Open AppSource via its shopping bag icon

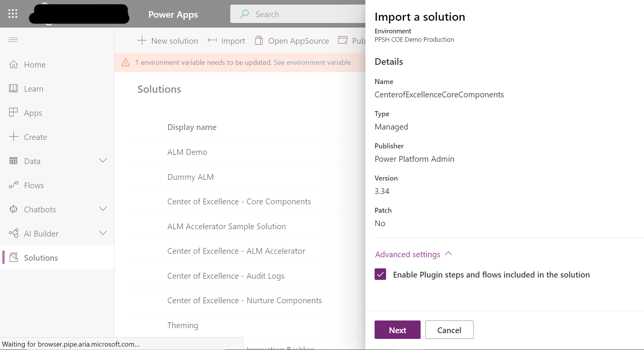259,40
